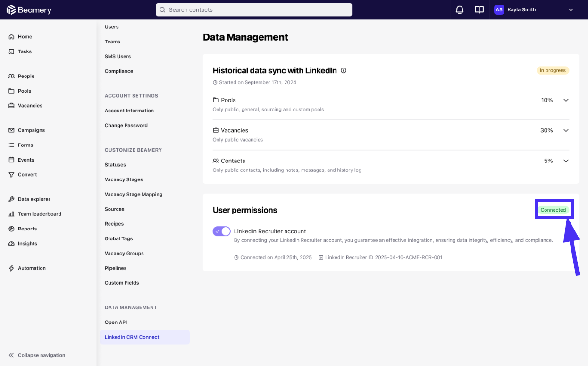Click the Team leaderboard chart icon
588x366 pixels.
[x=11, y=214]
